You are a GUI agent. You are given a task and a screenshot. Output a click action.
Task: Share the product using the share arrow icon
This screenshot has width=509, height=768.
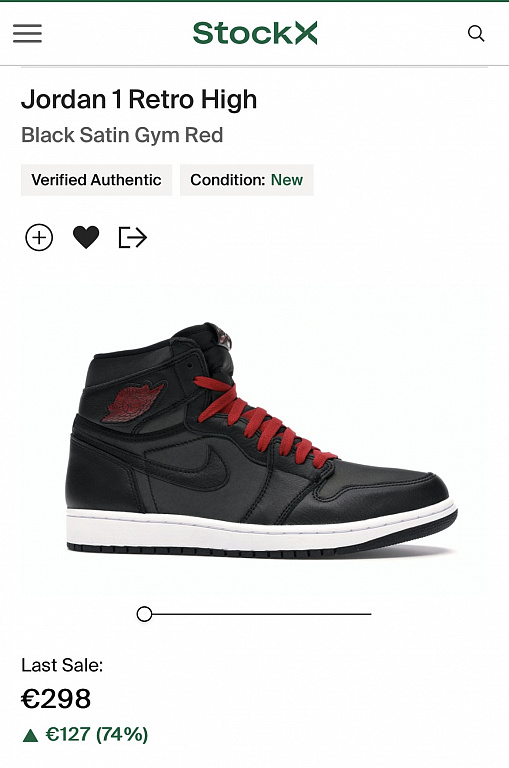tap(133, 238)
